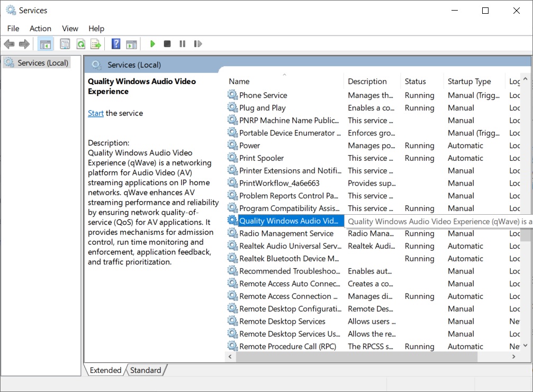Image resolution: width=533 pixels, height=392 pixels.
Task: Select PNRP Machine Name Publication service
Action: (373, 120)
